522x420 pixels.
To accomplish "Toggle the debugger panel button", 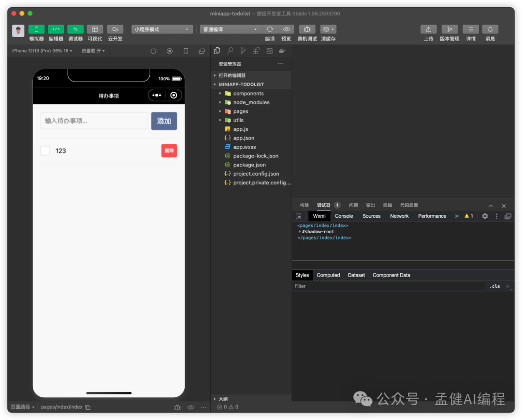I will click(x=75, y=29).
